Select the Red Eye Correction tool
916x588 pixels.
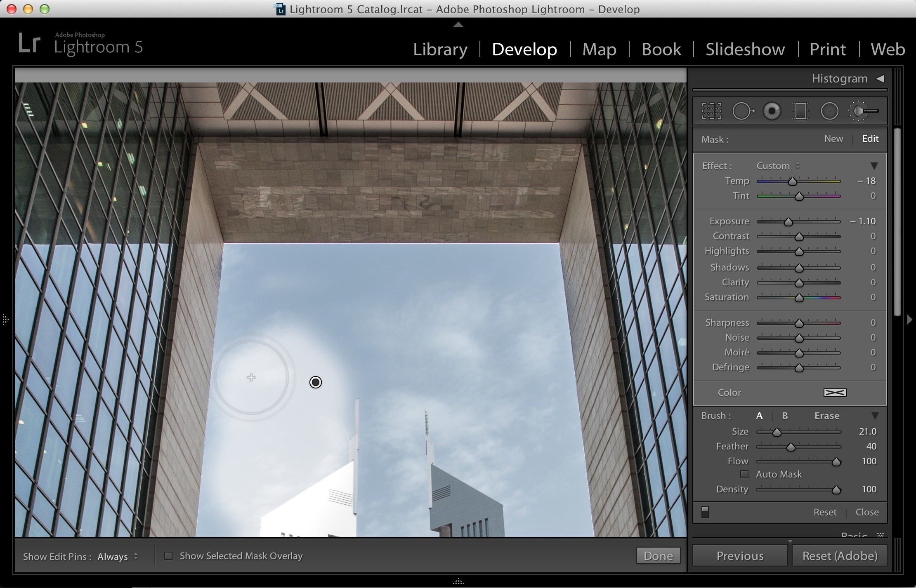(x=772, y=111)
